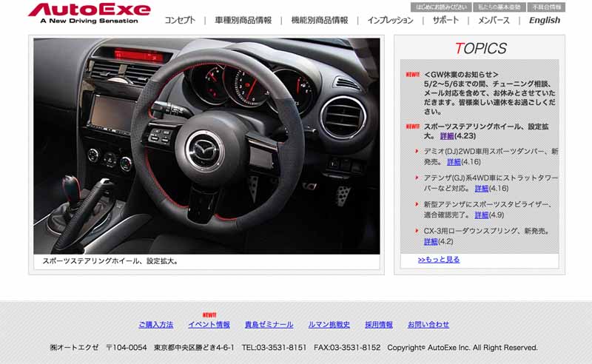Open 詳細 link for steering wheel (4.23)
592x364 pixels.
pyautogui.click(x=447, y=136)
